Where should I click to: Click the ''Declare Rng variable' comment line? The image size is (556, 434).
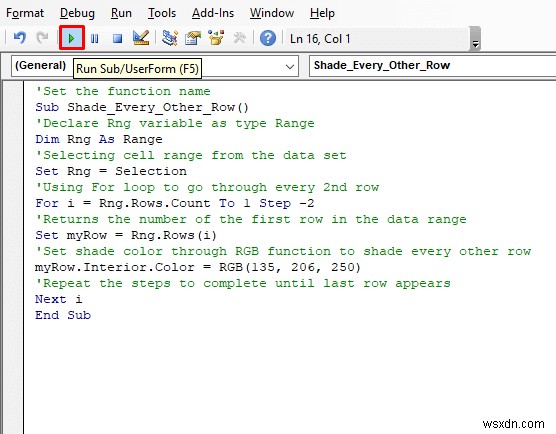pyautogui.click(x=175, y=123)
